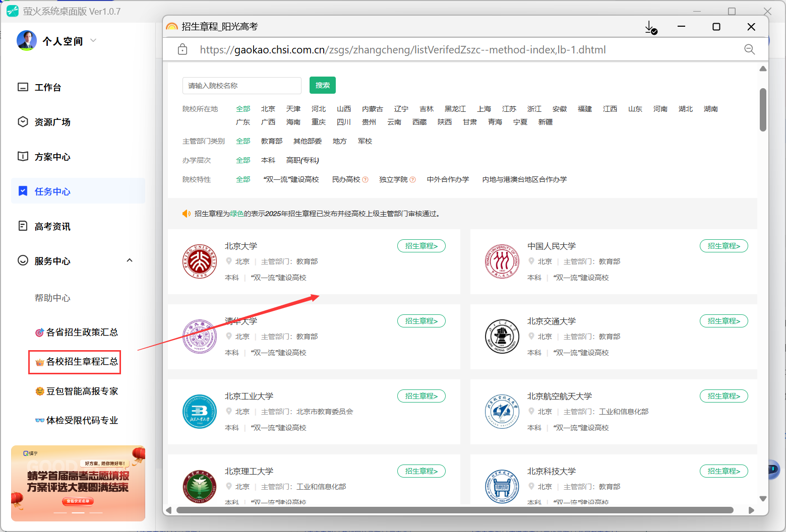Select 任务中心 in the sidebar menu
786x532 pixels.
point(53,191)
